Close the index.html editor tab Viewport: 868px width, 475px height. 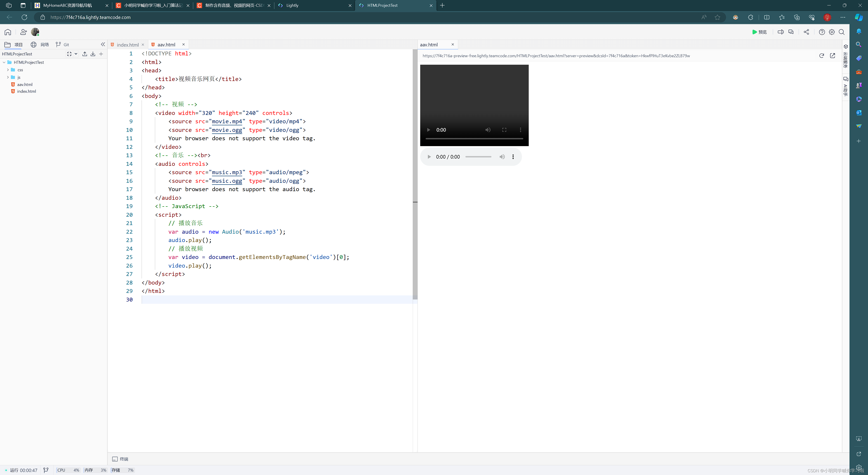pyautogui.click(x=143, y=45)
